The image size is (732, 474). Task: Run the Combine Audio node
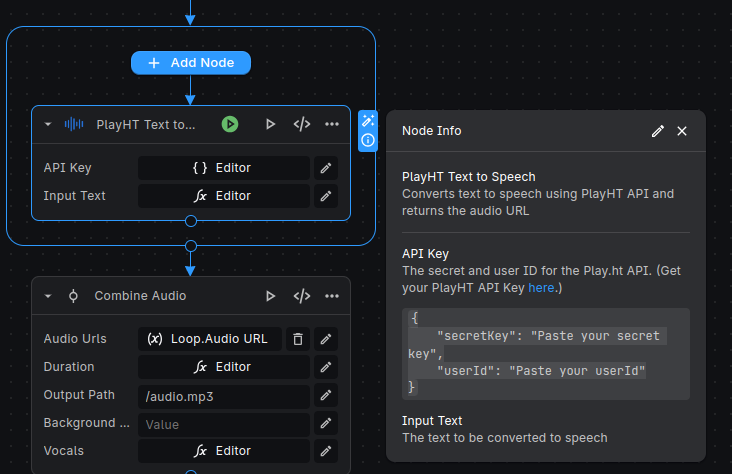[x=270, y=296]
